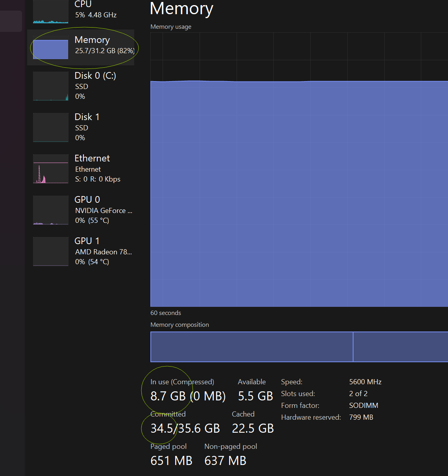Click the Cached 22.5 GB value
The height and width of the screenshot is (476, 448).
253,428
